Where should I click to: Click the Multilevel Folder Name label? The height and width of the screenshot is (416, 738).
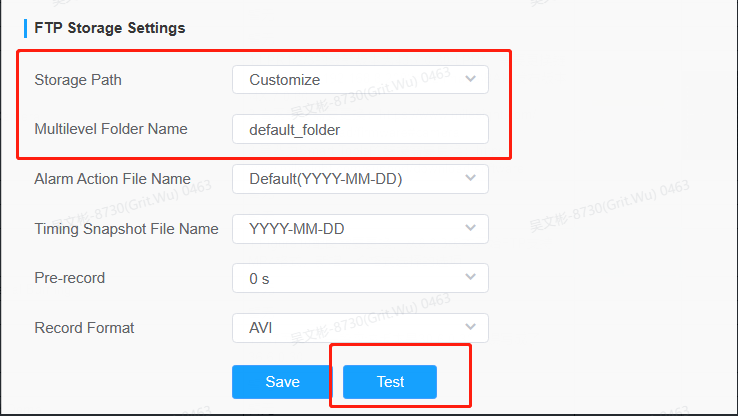pos(111,129)
